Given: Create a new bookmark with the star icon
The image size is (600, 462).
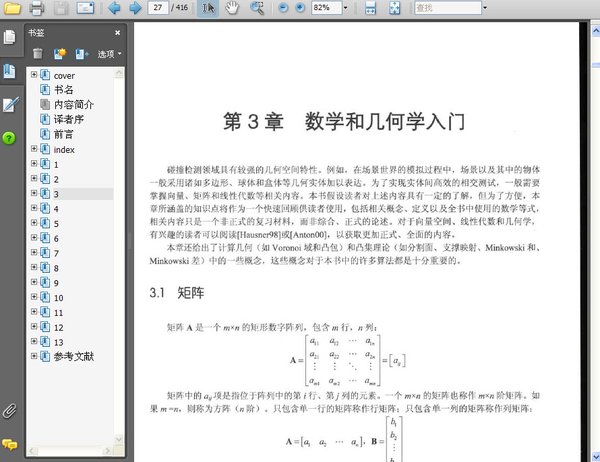Looking at the screenshot, I should pyautogui.click(x=60, y=54).
